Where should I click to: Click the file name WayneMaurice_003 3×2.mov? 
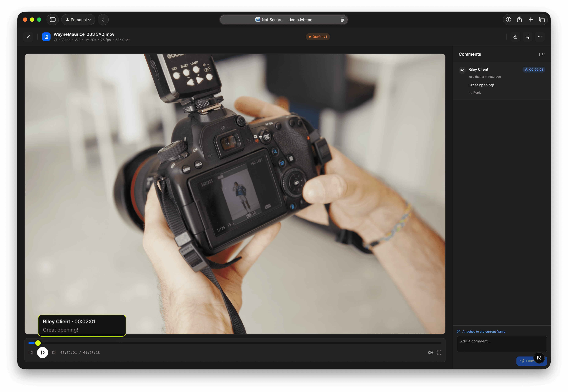point(84,34)
